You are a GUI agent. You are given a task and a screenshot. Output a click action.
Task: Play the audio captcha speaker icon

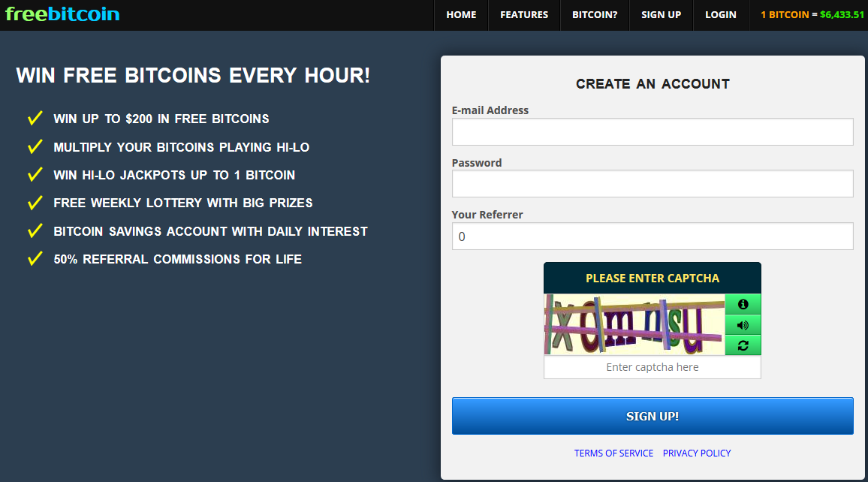743,325
